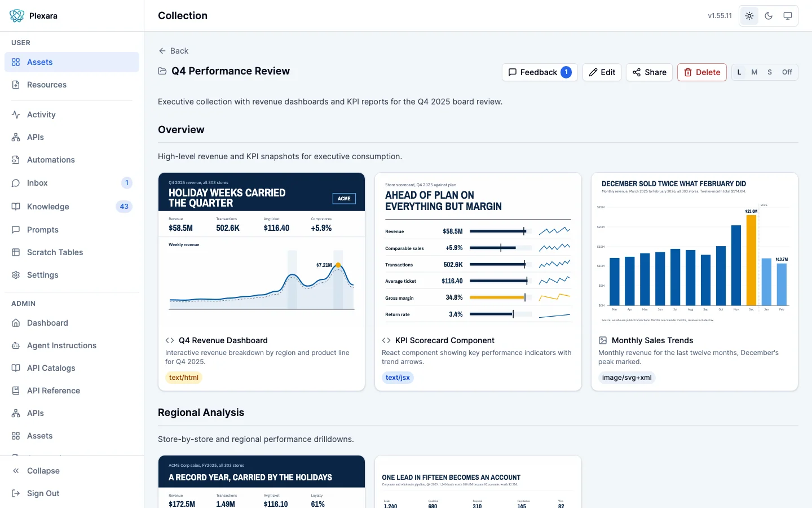
Task: Click the Dashboard home icon
Action: coord(16,323)
